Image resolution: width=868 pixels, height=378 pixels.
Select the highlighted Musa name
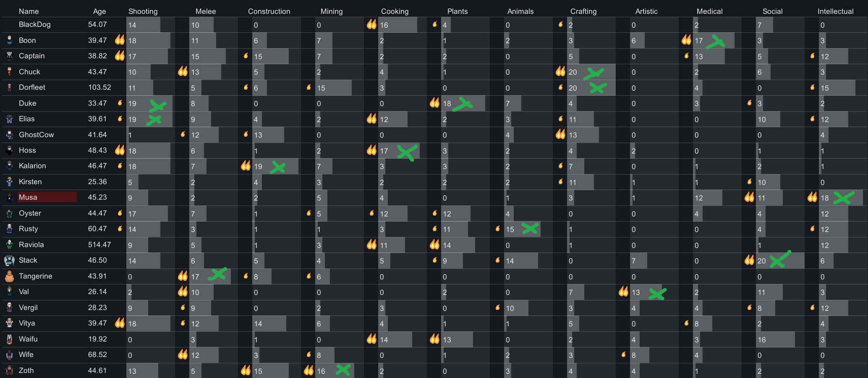point(47,197)
